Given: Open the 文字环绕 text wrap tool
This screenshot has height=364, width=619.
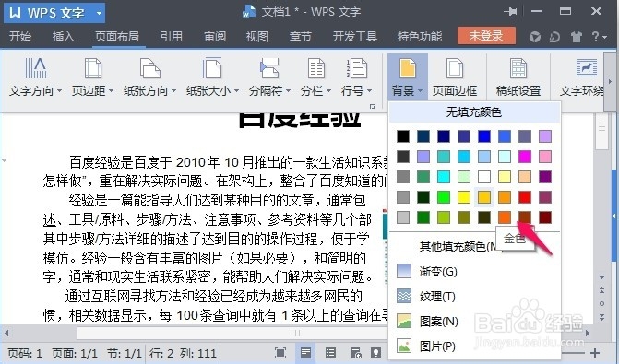Looking at the screenshot, I should (x=582, y=76).
